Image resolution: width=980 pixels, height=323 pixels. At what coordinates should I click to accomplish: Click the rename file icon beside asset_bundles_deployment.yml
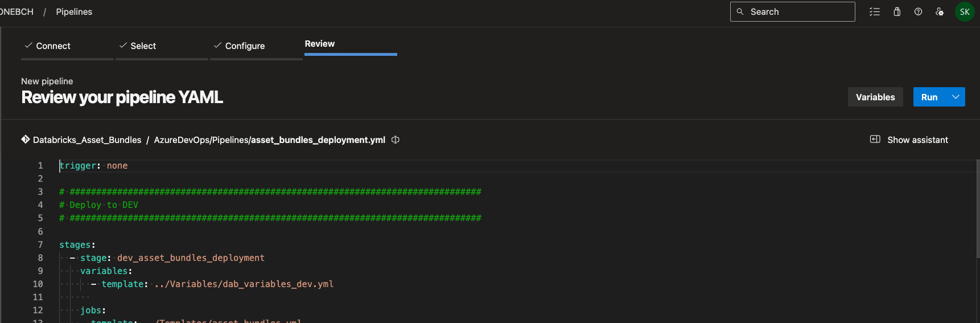point(396,140)
